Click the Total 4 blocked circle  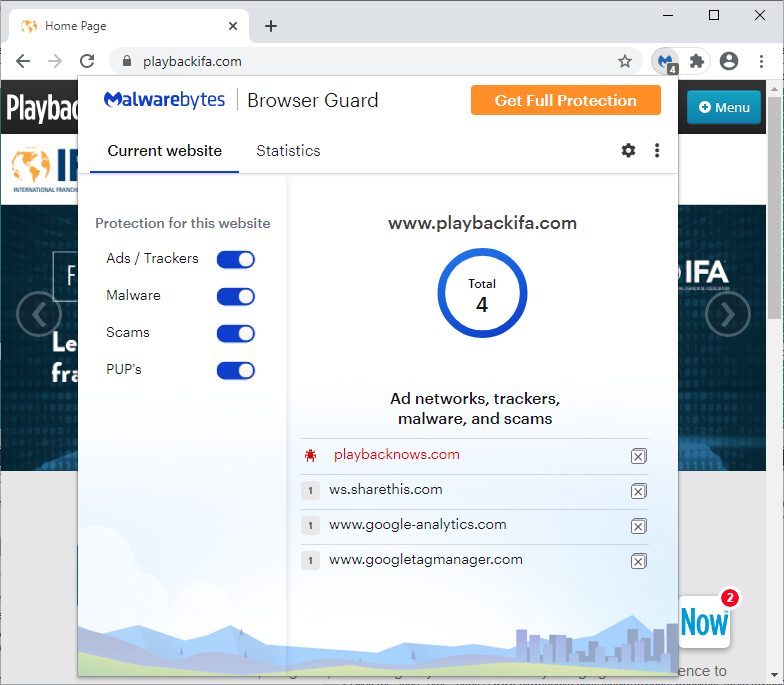(x=482, y=293)
